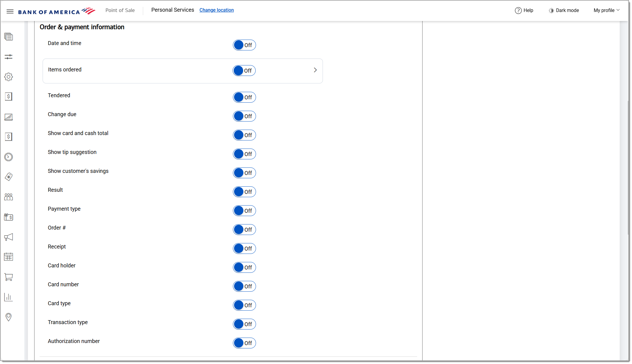The image size is (632, 364).
Task: Click the Change location link
Action: click(216, 10)
